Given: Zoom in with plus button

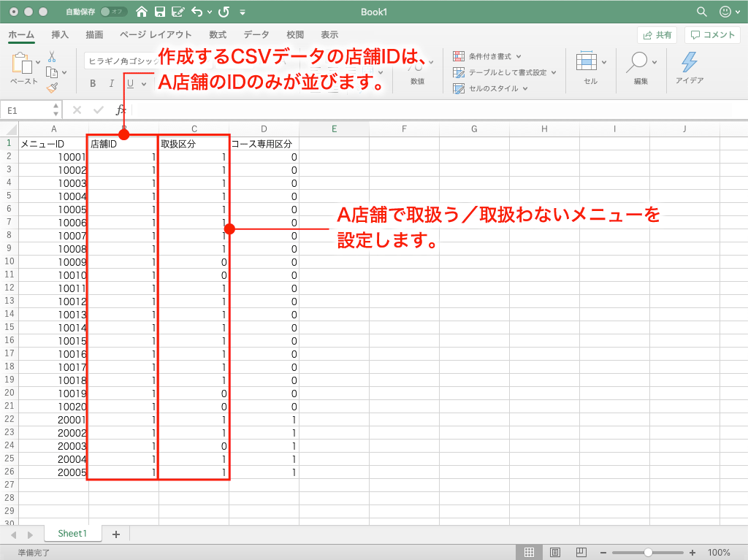Looking at the screenshot, I should tap(692, 553).
